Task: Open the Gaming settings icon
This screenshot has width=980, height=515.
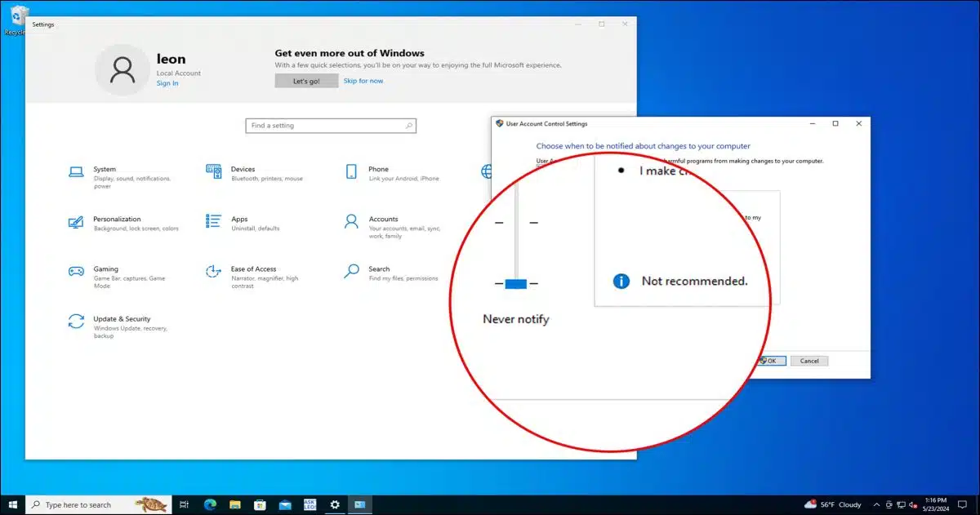Action: [76, 271]
